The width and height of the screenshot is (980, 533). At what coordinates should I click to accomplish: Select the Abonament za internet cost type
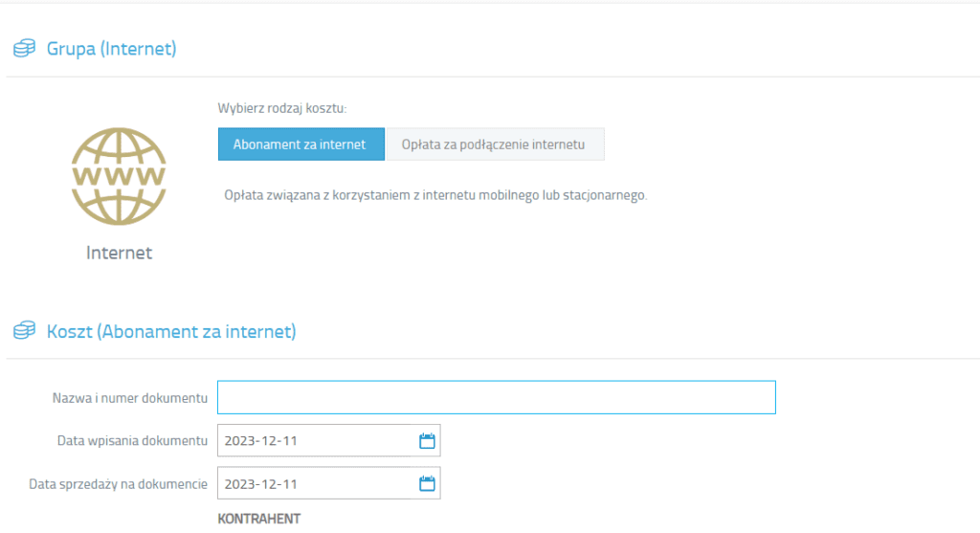(300, 144)
